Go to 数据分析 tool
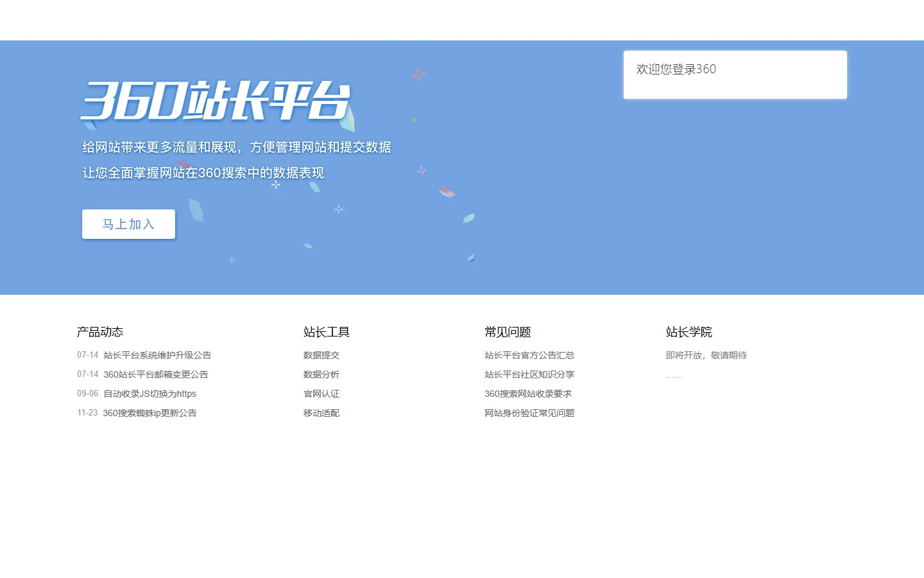924x578 pixels. (321, 374)
